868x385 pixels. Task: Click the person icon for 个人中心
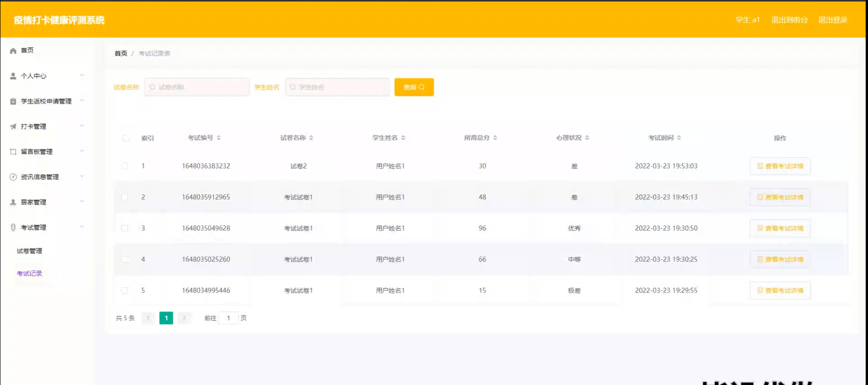pyautogui.click(x=13, y=76)
